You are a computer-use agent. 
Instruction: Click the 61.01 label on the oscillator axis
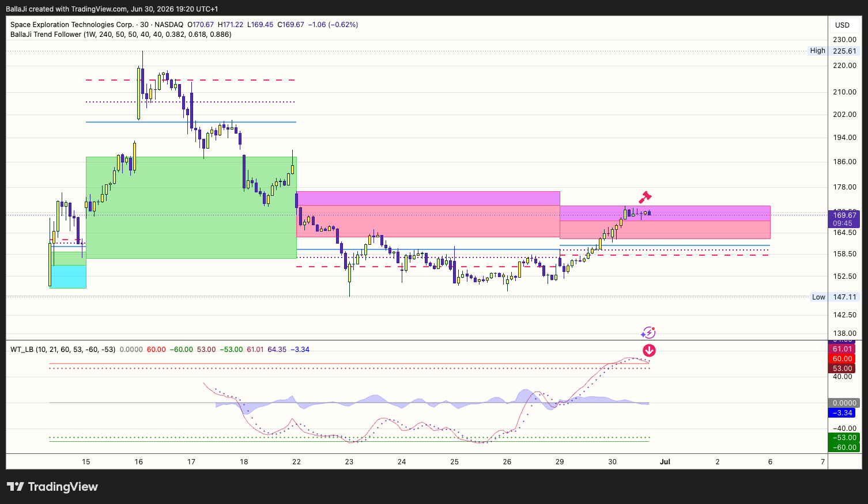coord(842,349)
